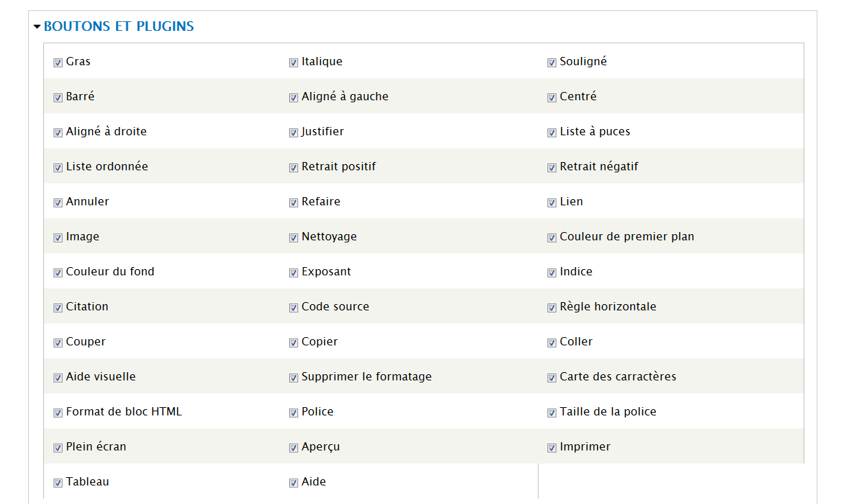
Task: Uncheck Supprimer le formatage option
Action: click(294, 378)
